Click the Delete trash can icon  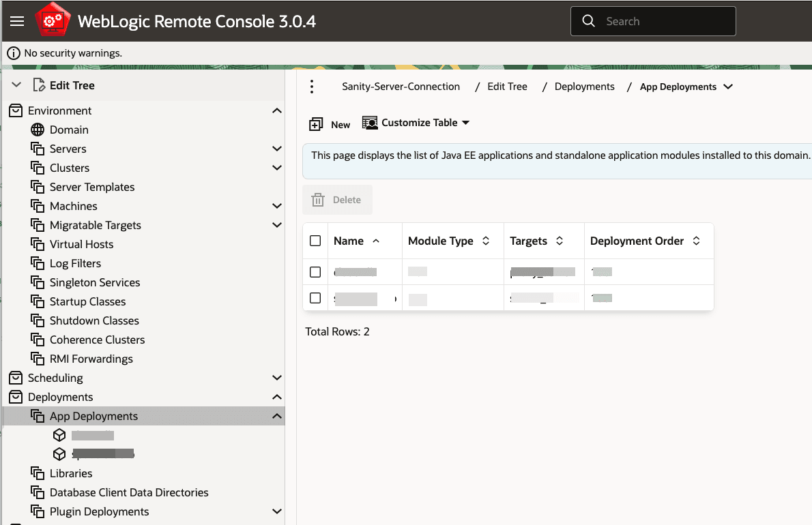(x=318, y=200)
